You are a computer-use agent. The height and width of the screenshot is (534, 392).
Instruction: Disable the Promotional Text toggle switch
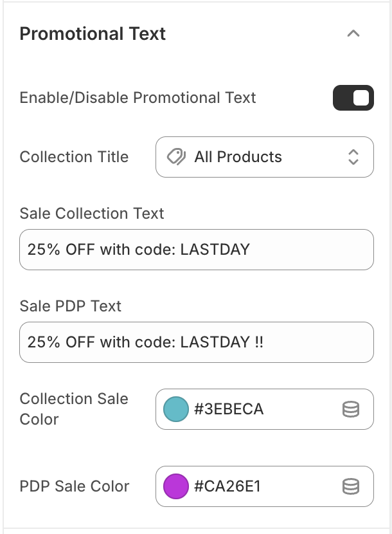(353, 98)
